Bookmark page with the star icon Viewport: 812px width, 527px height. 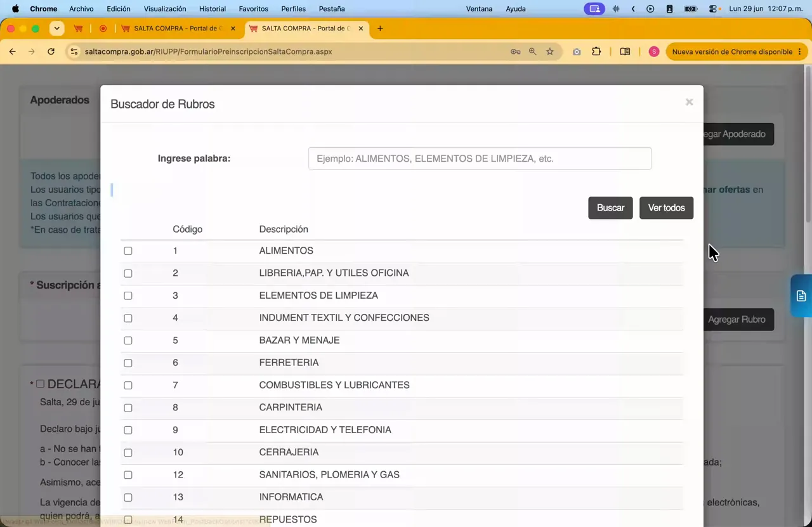coord(550,51)
